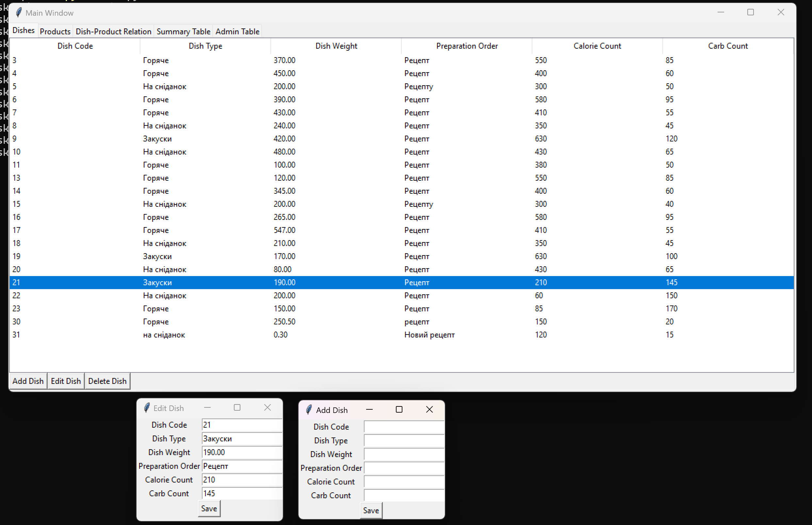Open the Dish-Product Relation tab

[113, 31]
